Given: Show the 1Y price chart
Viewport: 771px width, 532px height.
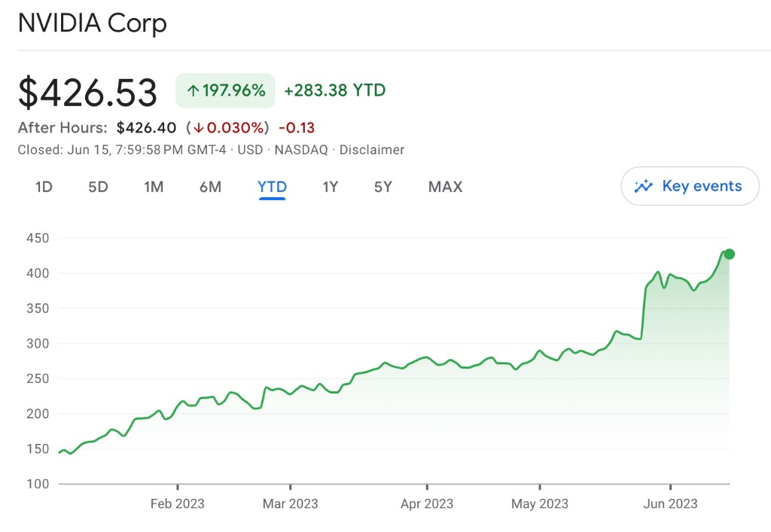Looking at the screenshot, I should point(330,187).
